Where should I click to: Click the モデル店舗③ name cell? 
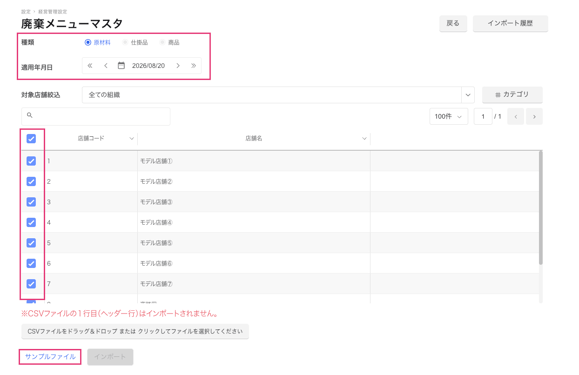click(254, 202)
